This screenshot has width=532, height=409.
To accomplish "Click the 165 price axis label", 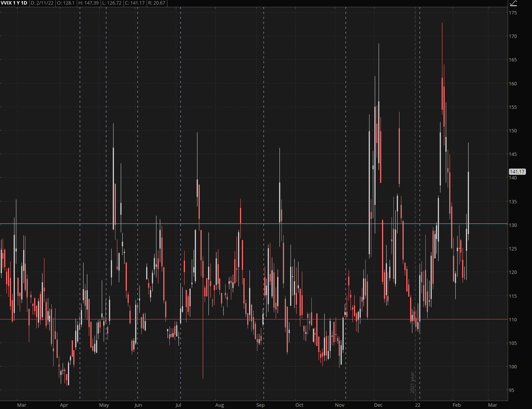I will tap(513, 60).
